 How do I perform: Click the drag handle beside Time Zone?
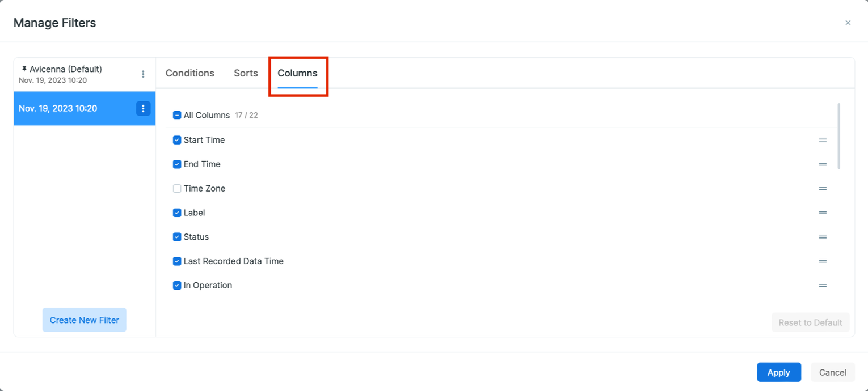click(x=823, y=188)
